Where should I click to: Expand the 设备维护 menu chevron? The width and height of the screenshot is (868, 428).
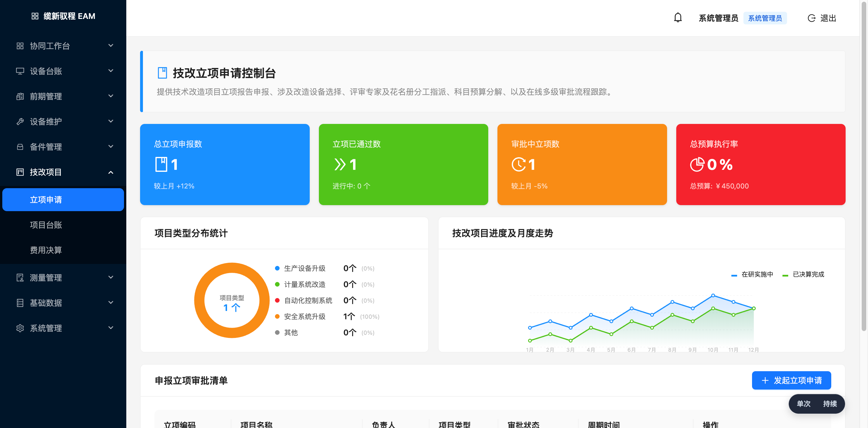(x=111, y=121)
